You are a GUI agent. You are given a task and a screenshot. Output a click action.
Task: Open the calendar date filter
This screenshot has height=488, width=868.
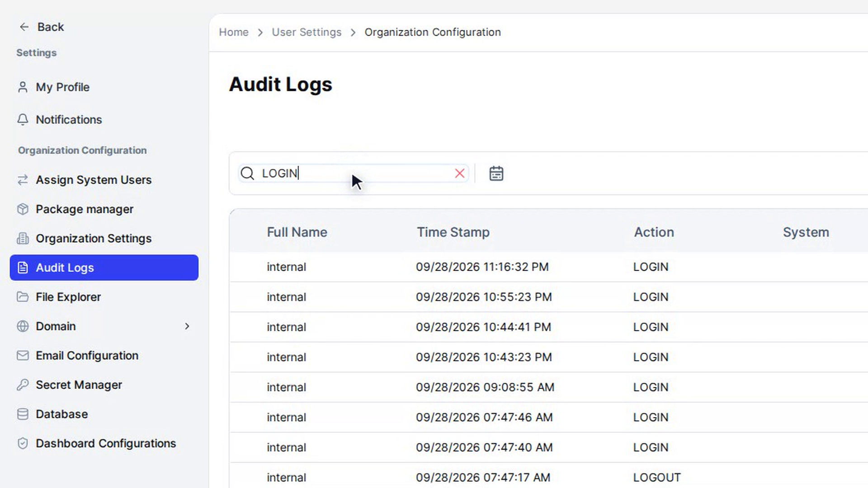coord(496,174)
